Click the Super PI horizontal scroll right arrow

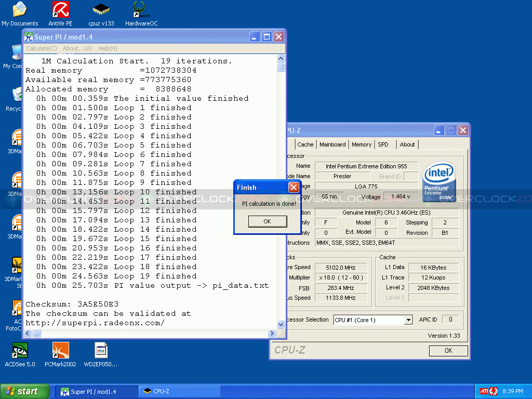click(x=271, y=334)
